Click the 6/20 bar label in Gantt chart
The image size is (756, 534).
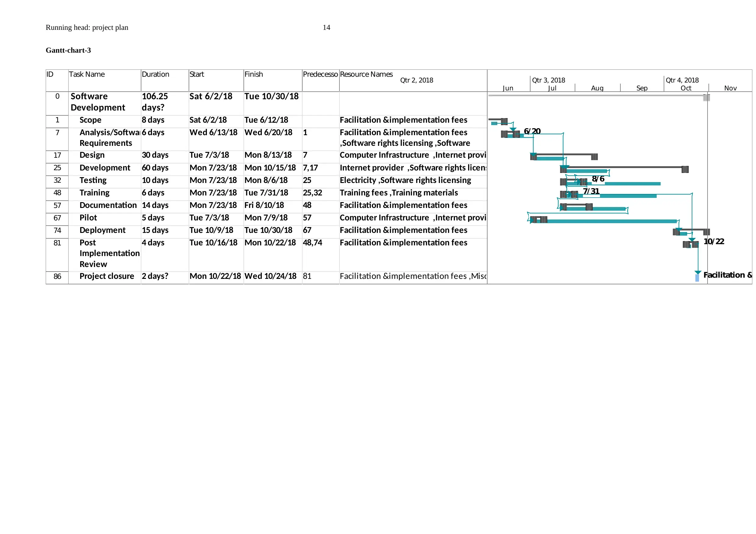[x=532, y=131]
